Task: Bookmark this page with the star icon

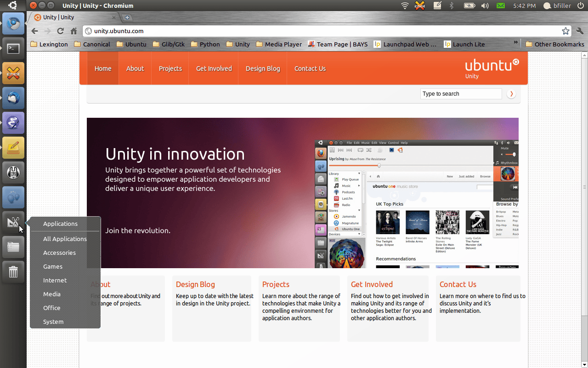Action: pos(565,31)
